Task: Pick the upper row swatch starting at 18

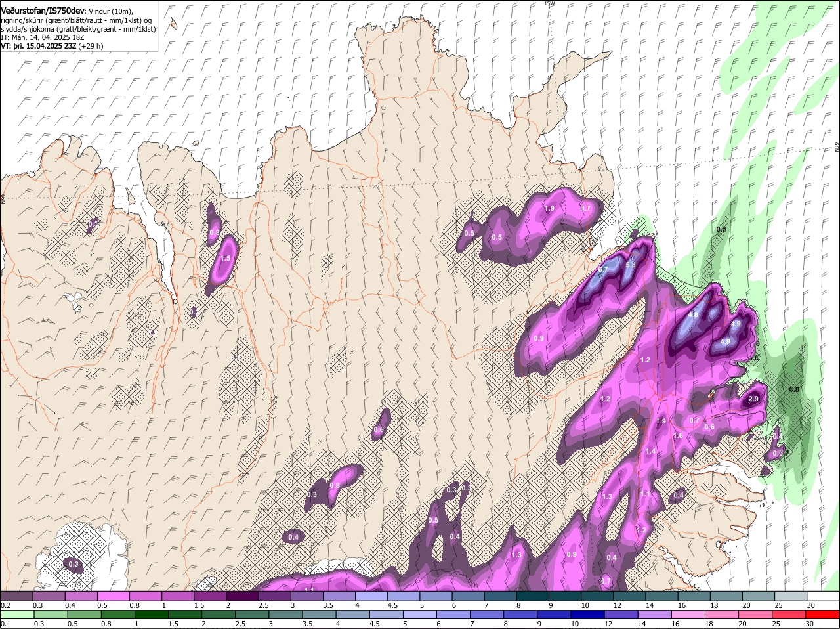Action: click(726, 596)
